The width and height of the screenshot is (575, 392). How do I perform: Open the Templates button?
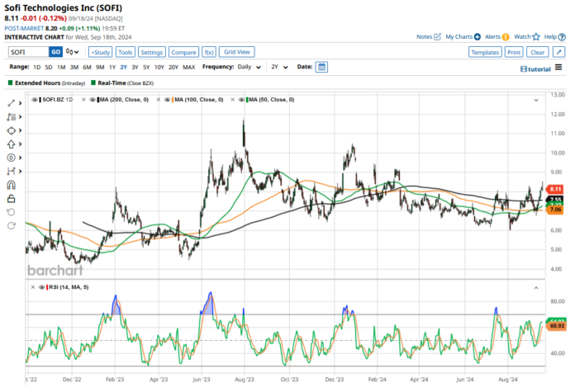[484, 52]
